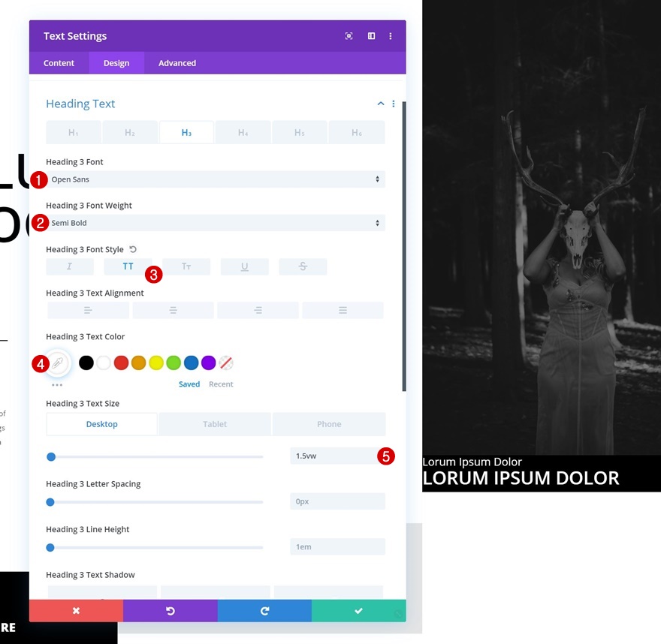
Task: Click Heading 3 Text Size slider handle
Action: [51, 457]
